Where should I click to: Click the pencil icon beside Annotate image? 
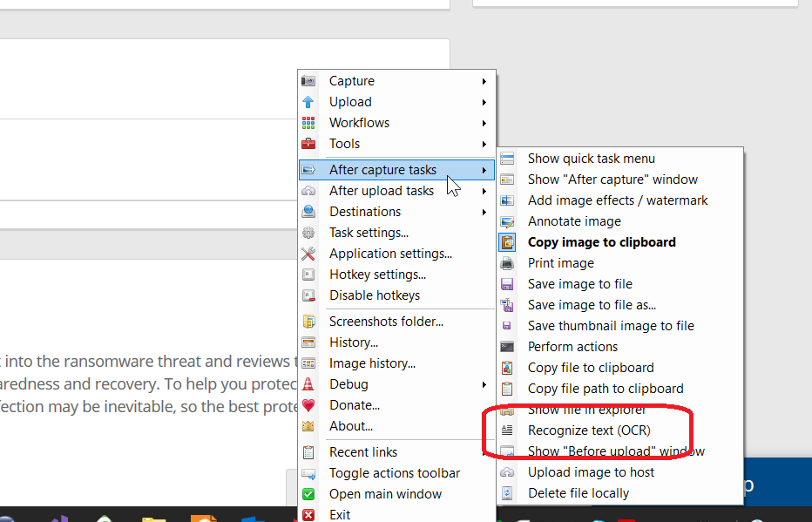tap(507, 221)
